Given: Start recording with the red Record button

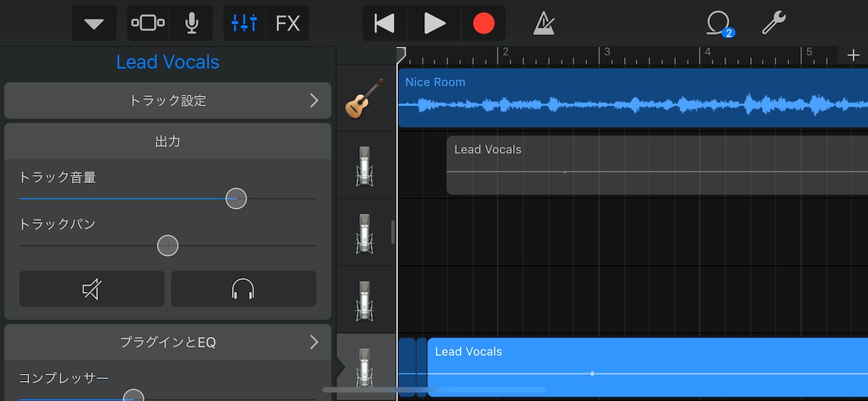Looking at the screenshot, I should 484,24.
